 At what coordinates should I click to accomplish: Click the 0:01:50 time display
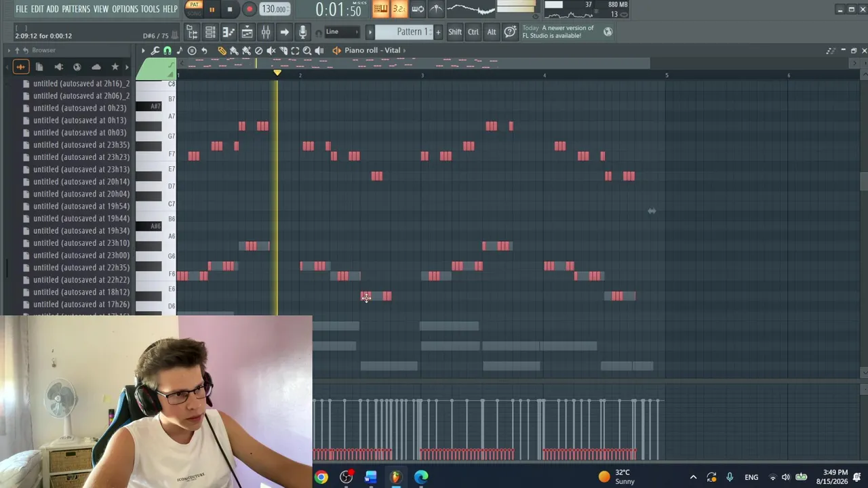coord(338,10)
